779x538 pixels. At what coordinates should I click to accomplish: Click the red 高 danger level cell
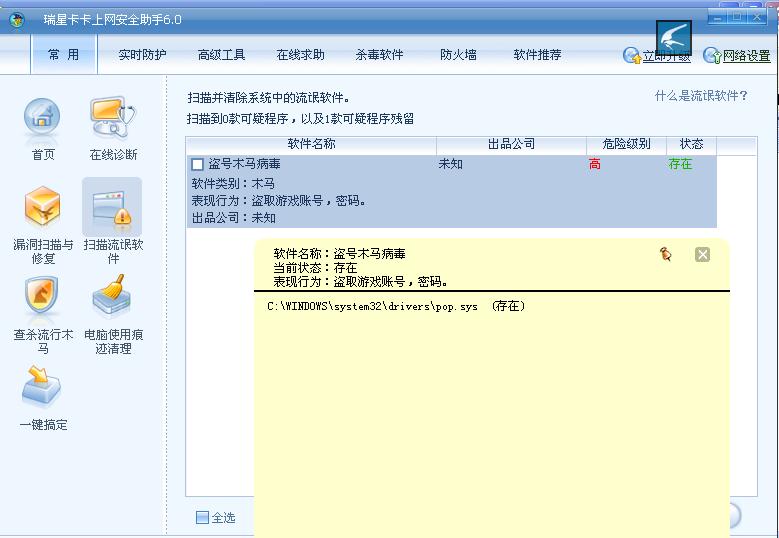594,164
